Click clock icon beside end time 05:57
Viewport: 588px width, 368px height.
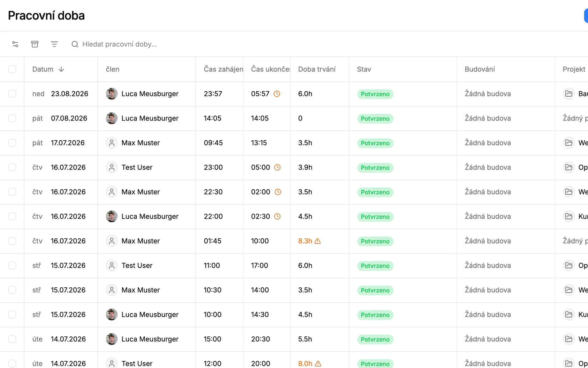[x=277, y=94]
